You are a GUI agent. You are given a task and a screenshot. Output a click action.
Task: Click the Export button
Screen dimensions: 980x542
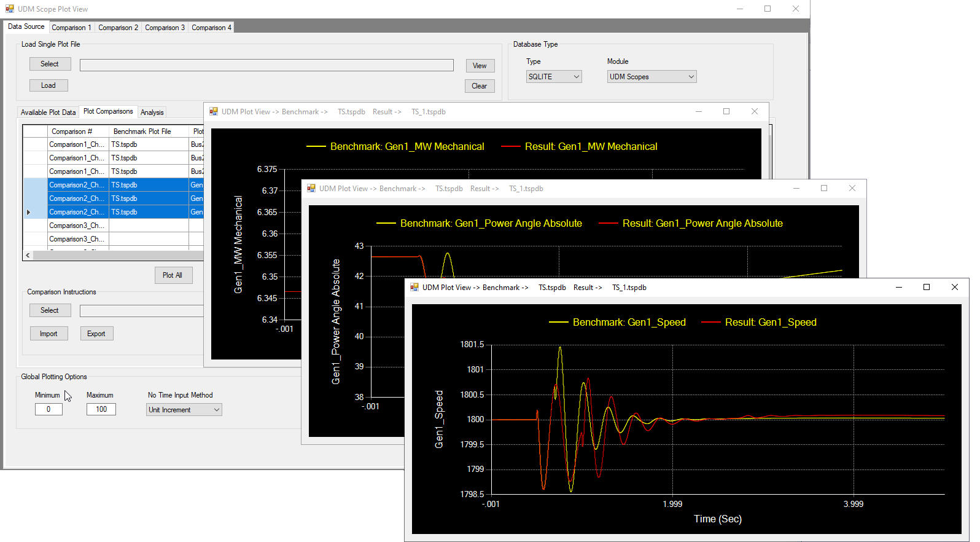tap(96, 334)
